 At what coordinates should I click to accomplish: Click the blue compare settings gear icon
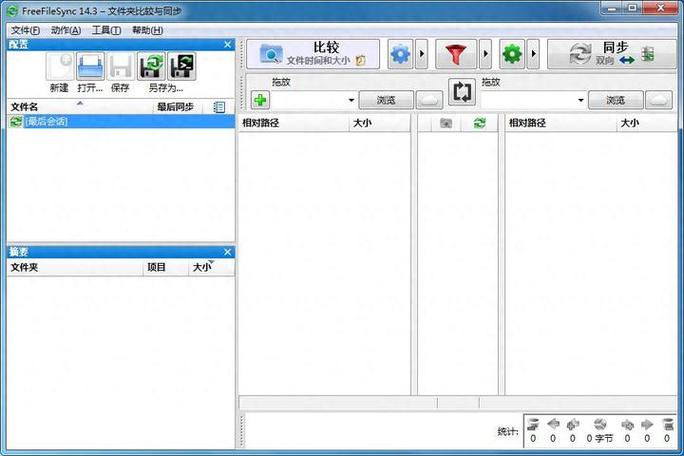[x=400, y=53]
